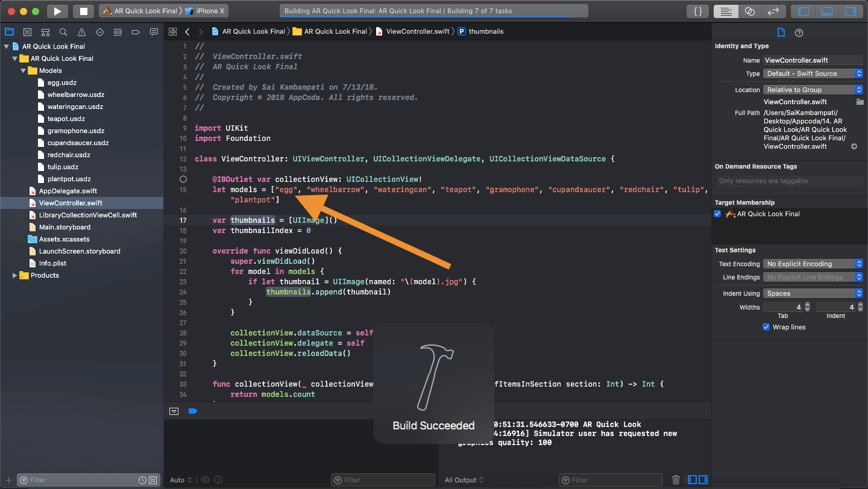Viewport: 868px width, 489px height.
Task: Hide the right inspector panel
Action: [x=850, y=11]
